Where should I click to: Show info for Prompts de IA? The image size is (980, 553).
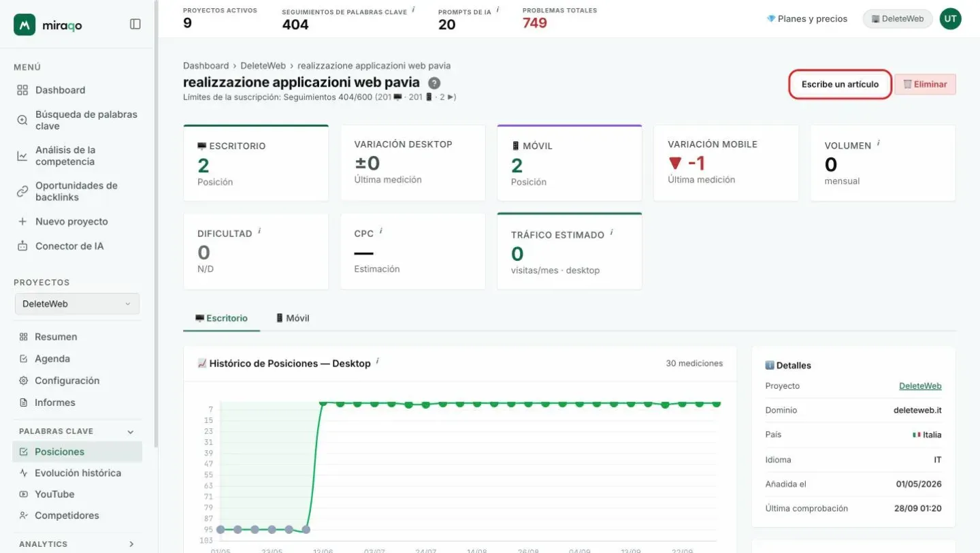(x=497, y=10)
